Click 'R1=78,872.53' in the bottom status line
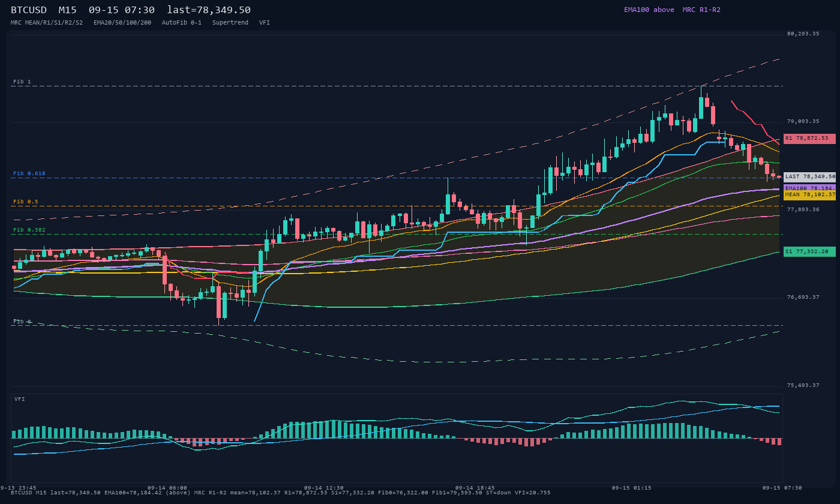 pyautogui.click(x=306, y=493)
